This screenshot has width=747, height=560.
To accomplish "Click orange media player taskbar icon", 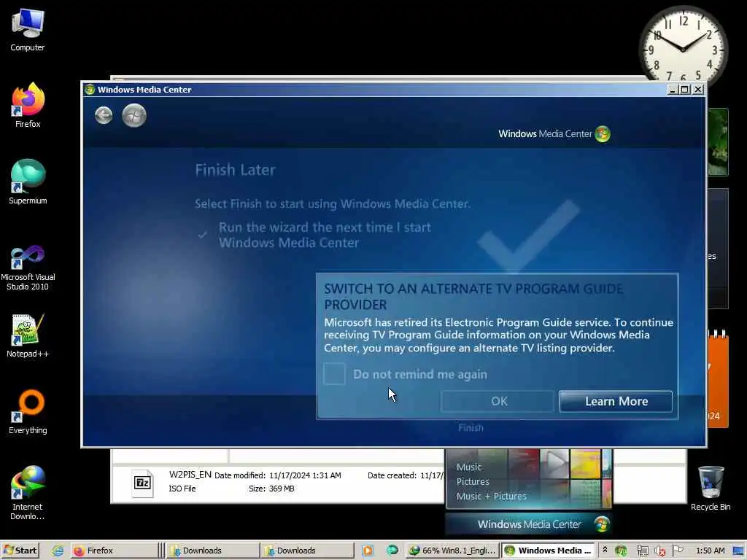I will point(368,551).
